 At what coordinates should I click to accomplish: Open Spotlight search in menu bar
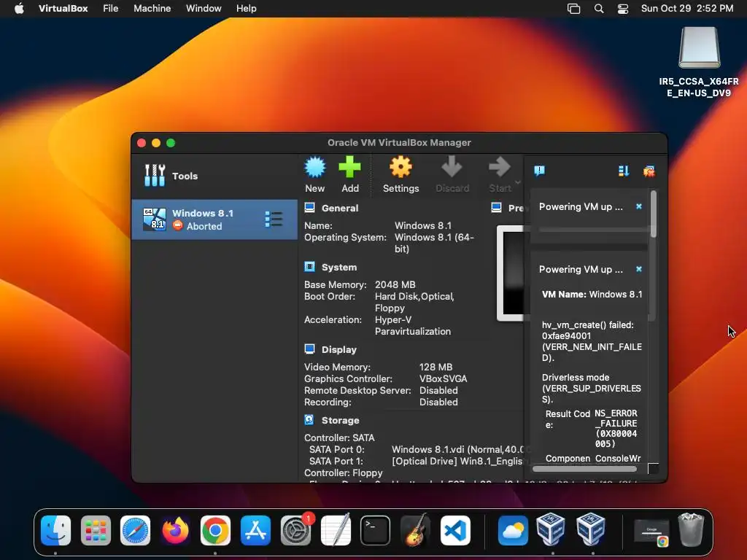[x=599, y=9]
